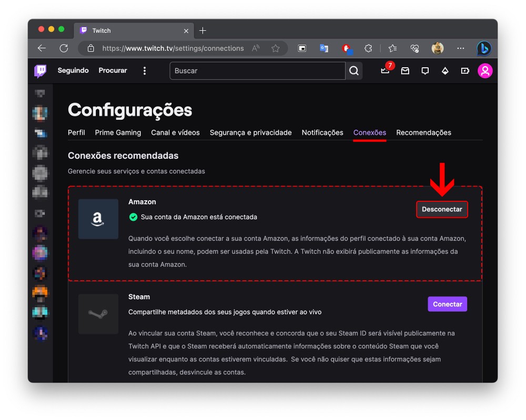Open the three-dot more menu in Twitch nav
Screen dimensions: 526x420
pos(145,70)
